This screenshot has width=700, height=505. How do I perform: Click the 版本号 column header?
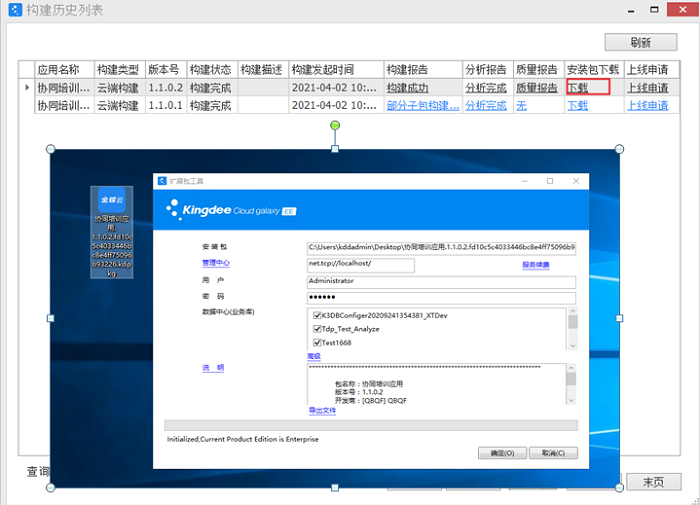coord(163,70)
